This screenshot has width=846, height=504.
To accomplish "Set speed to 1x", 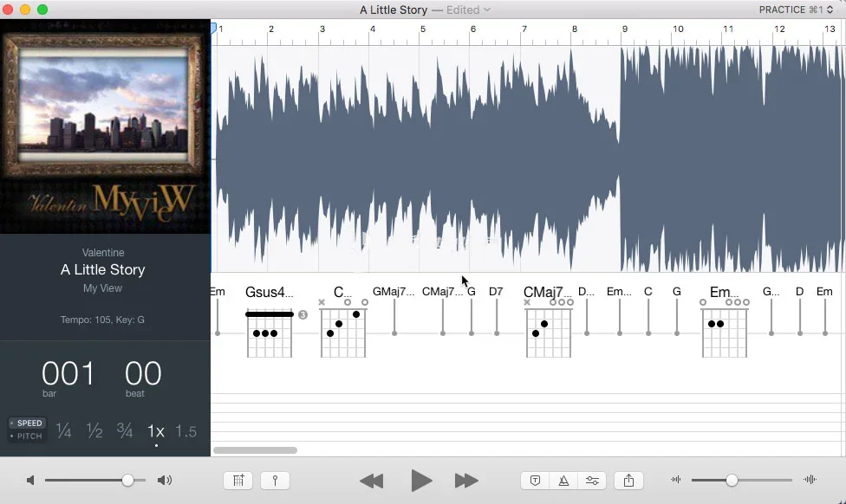I will (156, 431).
